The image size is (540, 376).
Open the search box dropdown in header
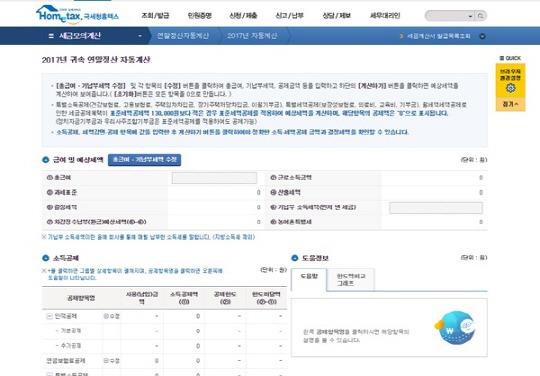[470, 16]
